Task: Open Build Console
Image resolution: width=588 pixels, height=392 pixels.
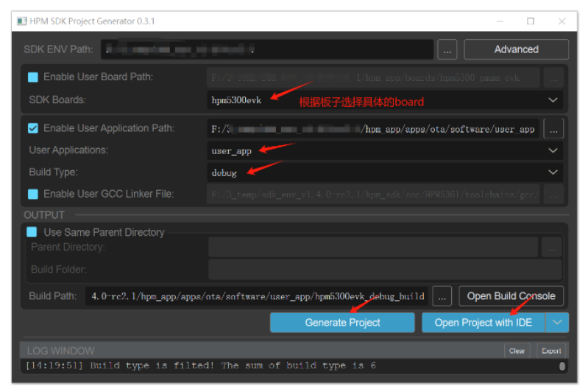Action: click(511, 296)
